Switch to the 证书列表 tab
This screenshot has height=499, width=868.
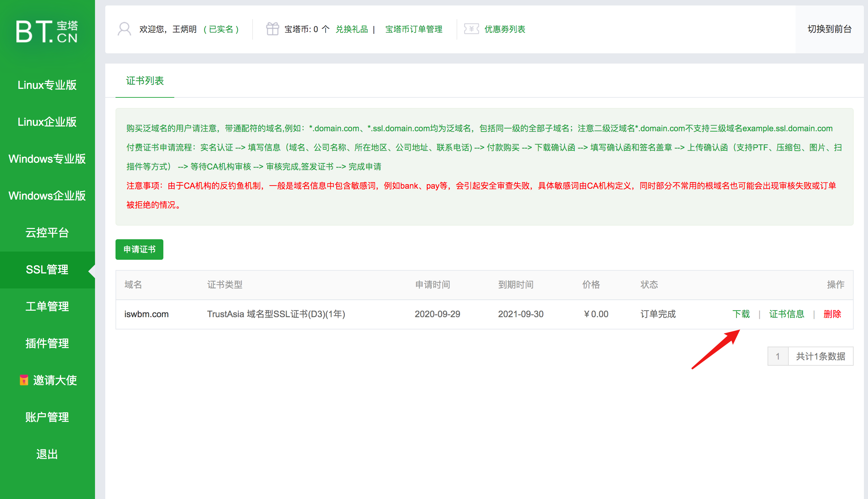(x=144, y=81)
